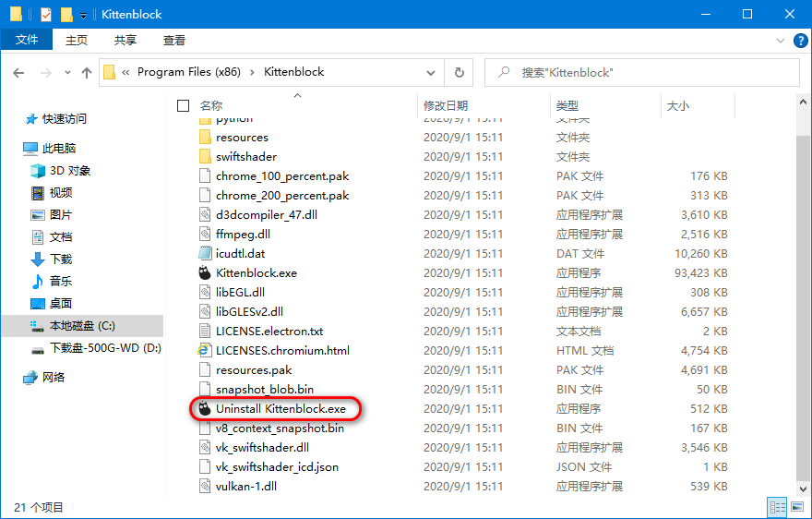812x519 pixels.
Task: Refresh the current folder
Action: 460,73
